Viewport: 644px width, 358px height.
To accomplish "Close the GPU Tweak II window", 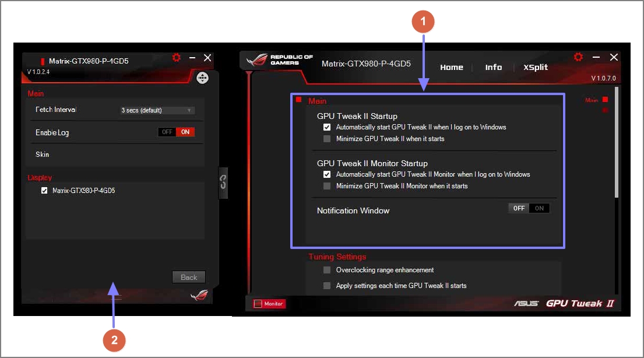I will tap(614, 57).
